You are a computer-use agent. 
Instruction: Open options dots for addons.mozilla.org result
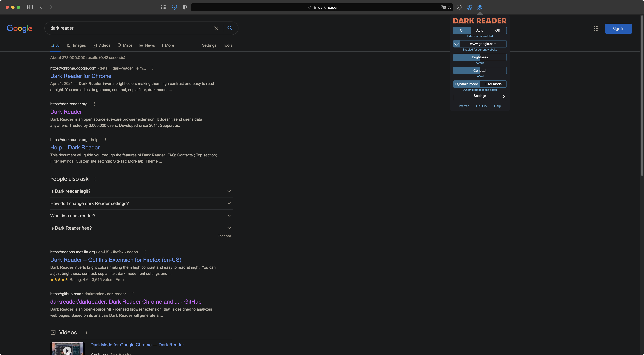(x=145, y=252)
